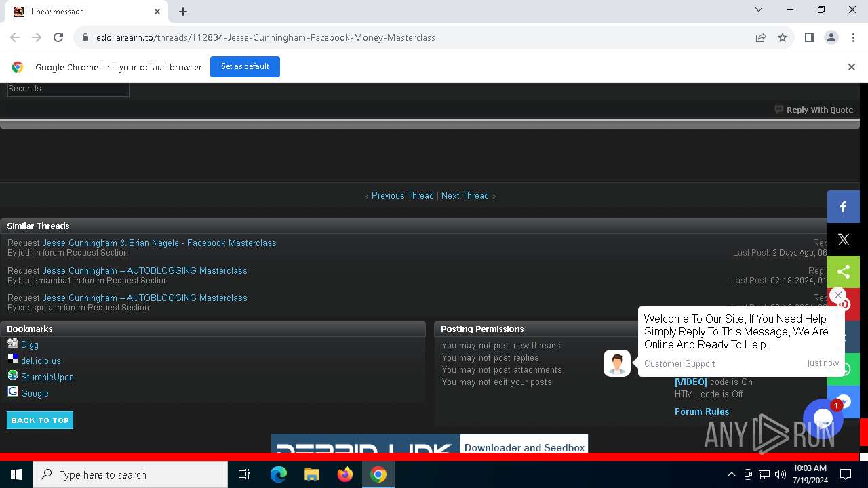868x488 pixels.
Task: Open File Explorer from the taskbar
Action: pyautogui.click(x=311, y=474)
